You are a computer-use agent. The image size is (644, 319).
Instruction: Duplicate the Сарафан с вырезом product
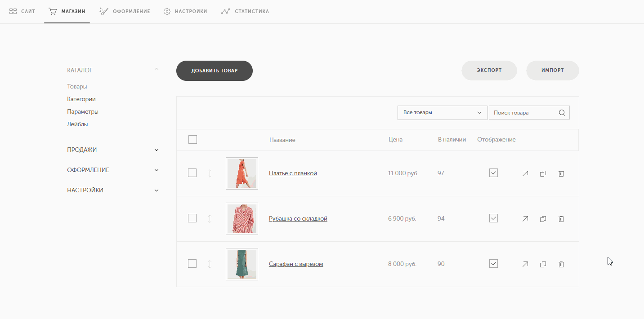543,264
